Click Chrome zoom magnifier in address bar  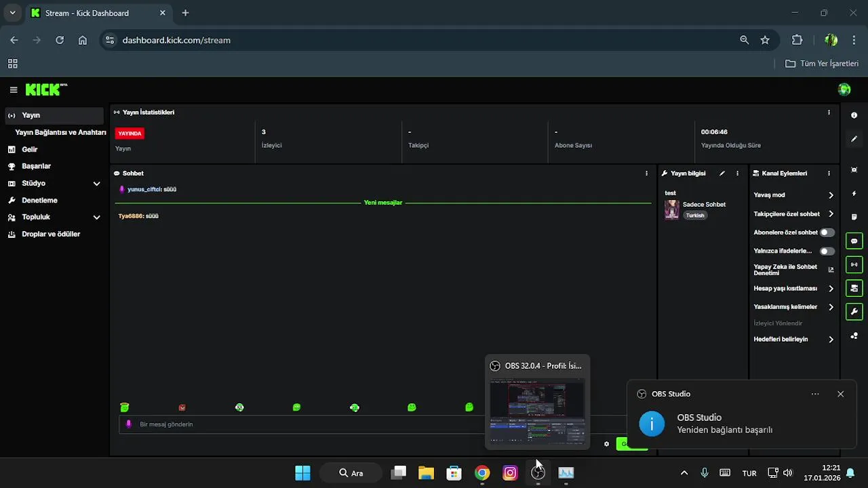coord(745,40)
